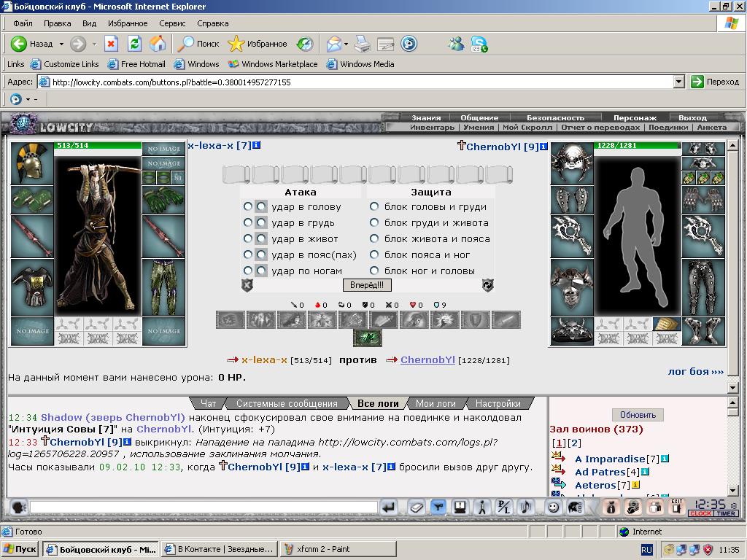Click the Пуск Start button
Image resolution: width=747 pixels, height=560 pixels.
(20, 549)
